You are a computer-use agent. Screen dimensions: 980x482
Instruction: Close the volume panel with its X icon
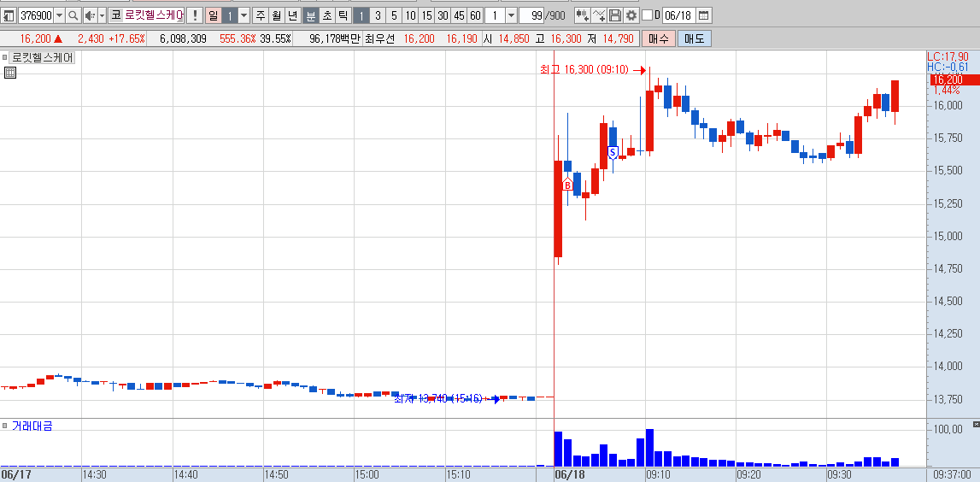(977, 425)
